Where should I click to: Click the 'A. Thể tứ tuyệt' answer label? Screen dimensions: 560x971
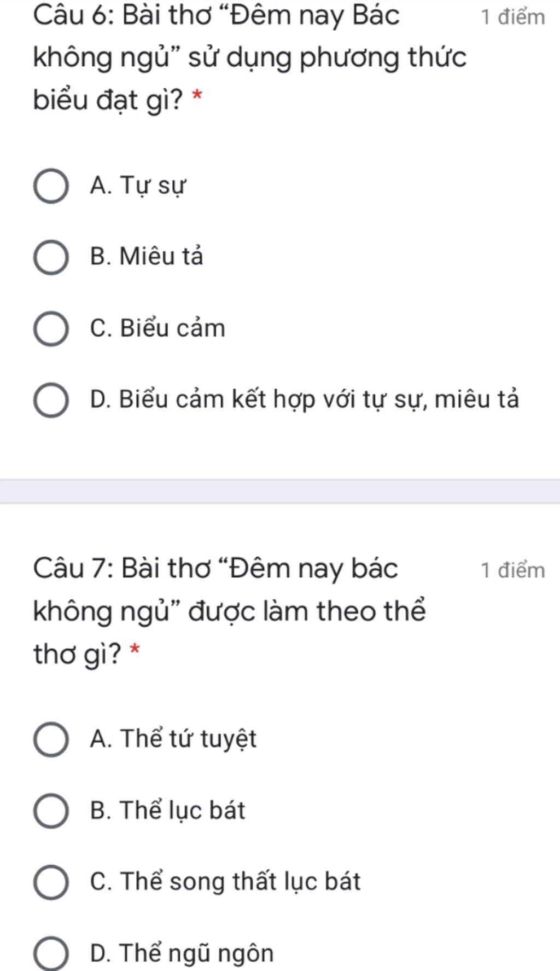pyautogui.click(x=173, y=739)
